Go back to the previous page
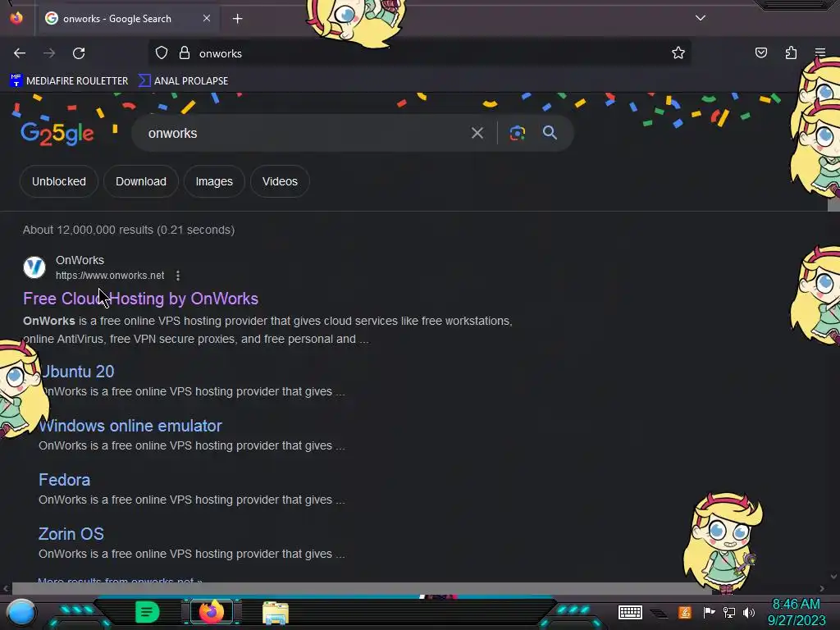The height and width of the screenshot is (630, 840). coord(20,53)
